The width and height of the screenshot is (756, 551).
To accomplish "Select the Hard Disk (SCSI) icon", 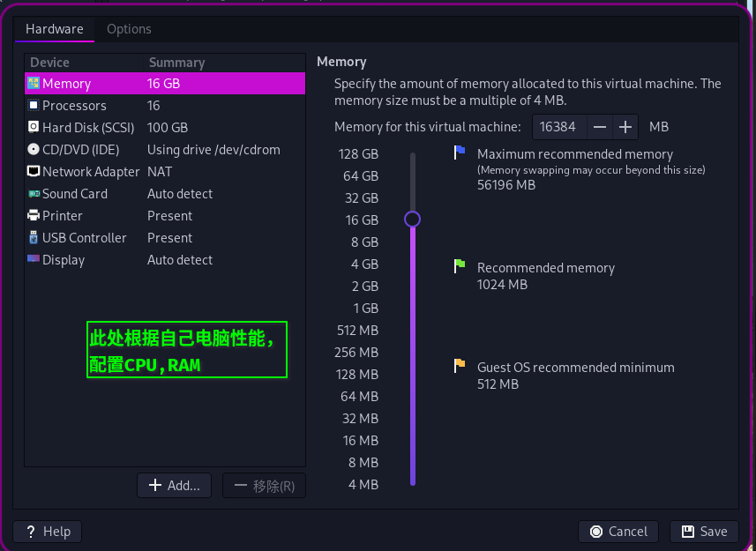I will (34, 128).
